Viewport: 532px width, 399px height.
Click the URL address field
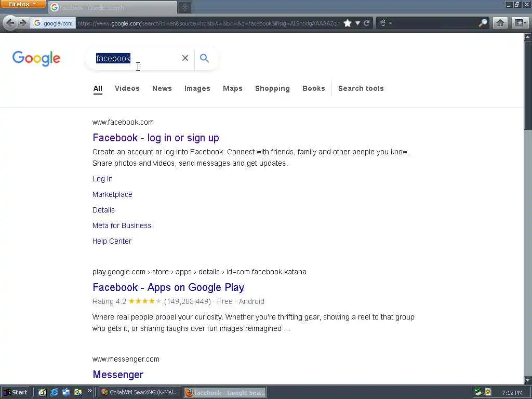pos(209,23)
